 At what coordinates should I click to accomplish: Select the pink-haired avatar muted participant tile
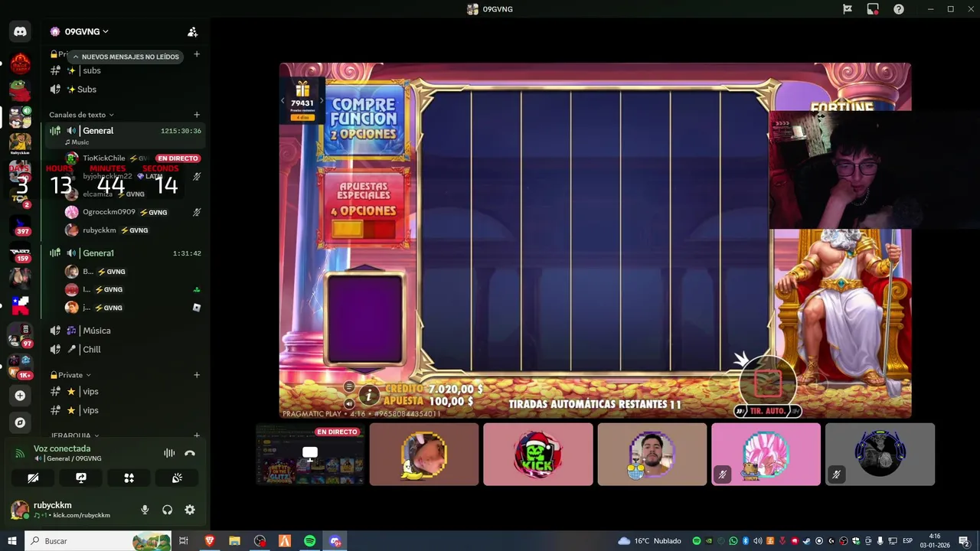766,455
